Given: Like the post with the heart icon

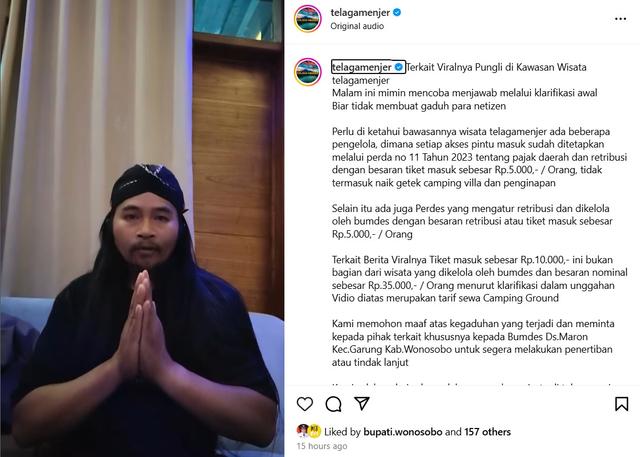Looking at the screenshot, I should point(304,404).
